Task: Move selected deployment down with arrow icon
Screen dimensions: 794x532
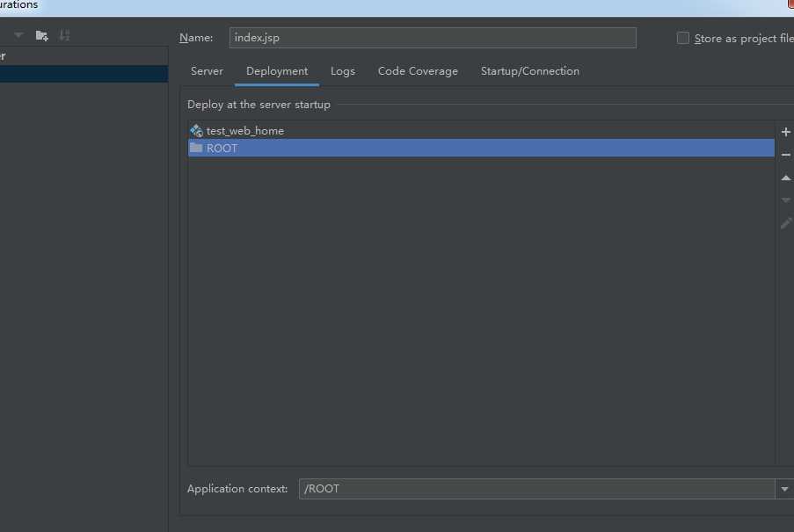Action: pos(785,200)
